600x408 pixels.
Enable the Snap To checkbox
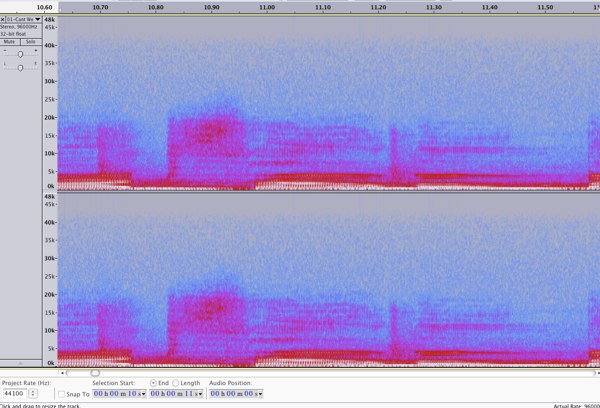pyautogui.click(x=61, y=394)
